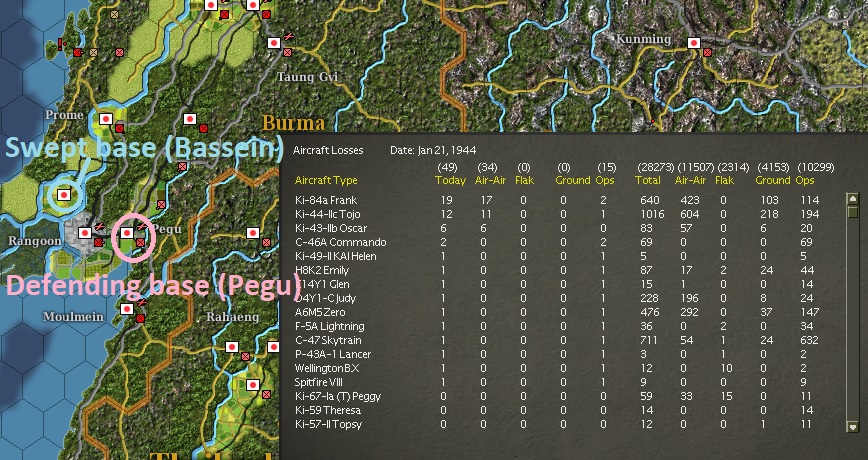This screenshot has width=868, height=460.
Task: Click the Aircraft Losses panel title
Action: tap(328, 150)
